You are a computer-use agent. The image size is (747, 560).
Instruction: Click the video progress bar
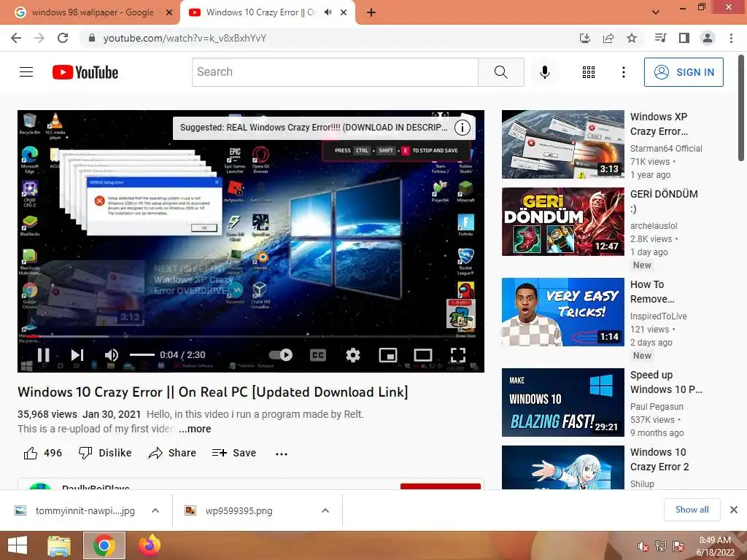pos(251,336)
